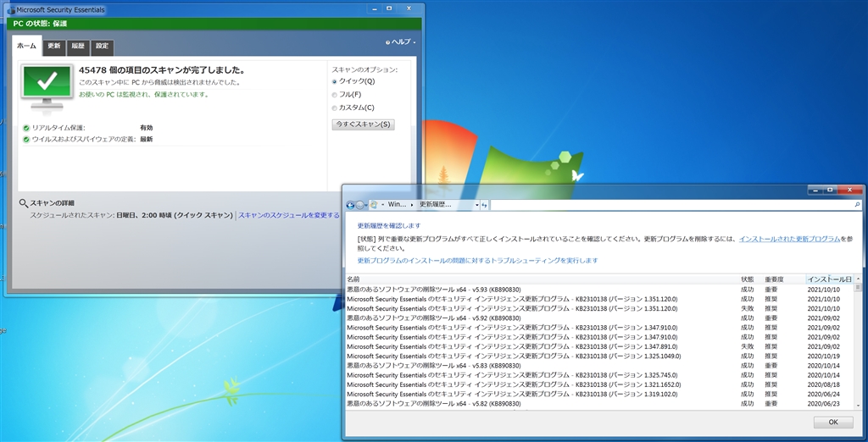868x442 pixels.
Task: Click the Win... breadcrumb segment
Action: (397, 205)
